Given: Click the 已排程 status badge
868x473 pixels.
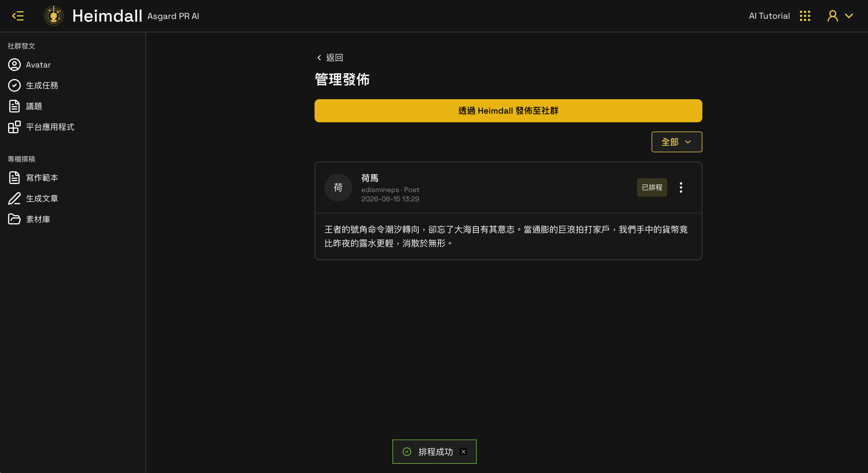Looking at the screenshot, I should [x=652, y=187].
